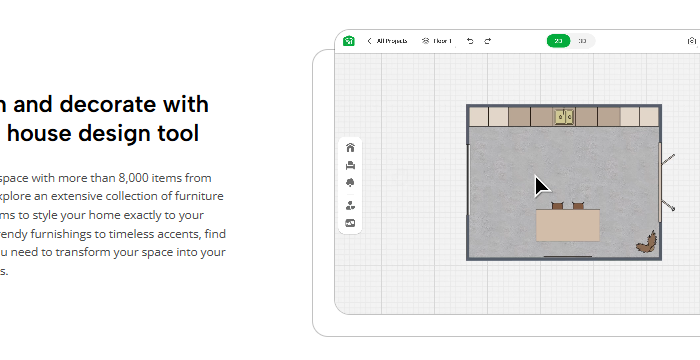Open the Floor 1 selector
Screen dimensions: 700x360
click(x=437, y=41)
